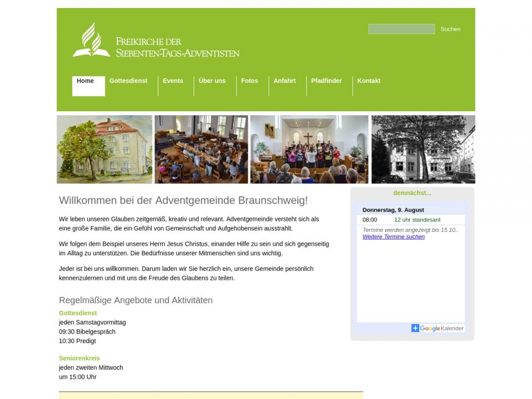Go to the Events page
Image resolution: width=532 pixels, height=399 pixels.
click(x=173, y=81)
